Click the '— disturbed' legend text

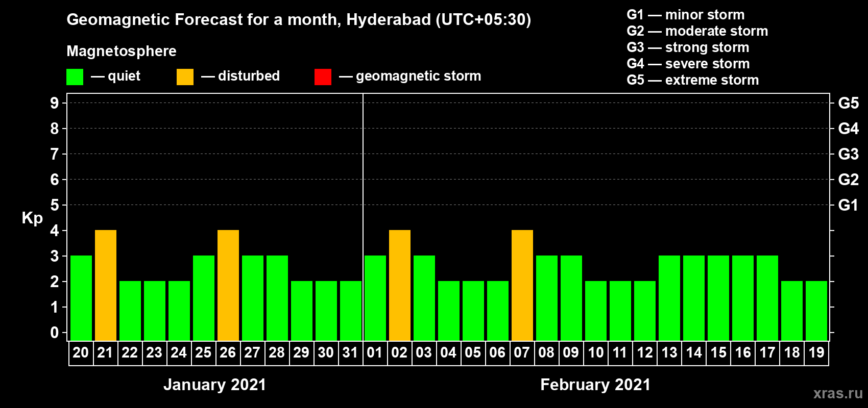click(x=240, y=76)
